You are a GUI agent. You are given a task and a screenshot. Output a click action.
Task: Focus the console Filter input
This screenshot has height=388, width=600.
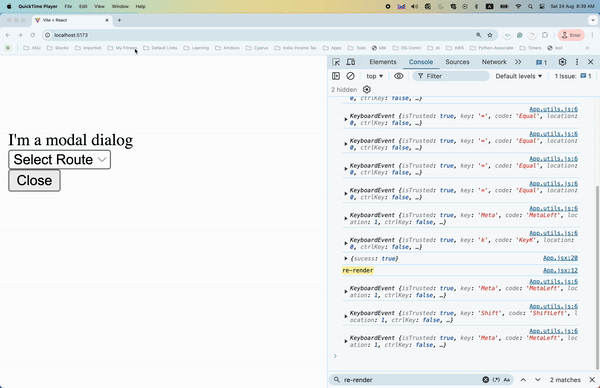(x=451, y=76)
